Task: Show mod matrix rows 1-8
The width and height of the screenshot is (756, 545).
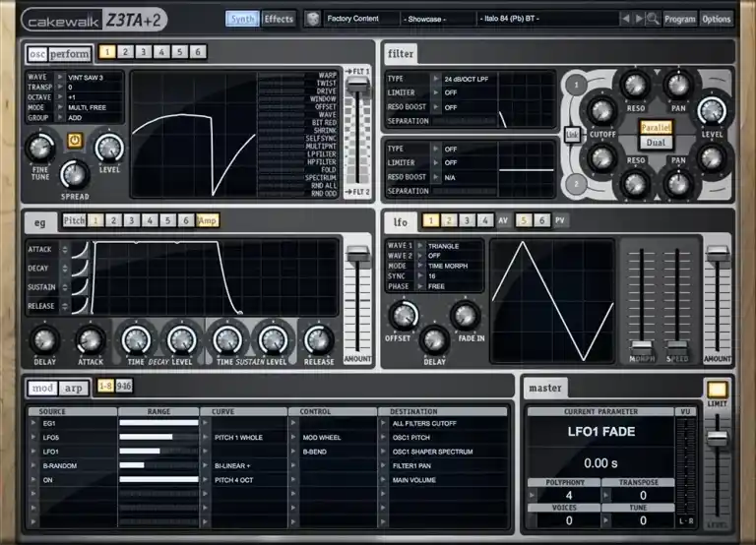Action: tap(105, 386)
